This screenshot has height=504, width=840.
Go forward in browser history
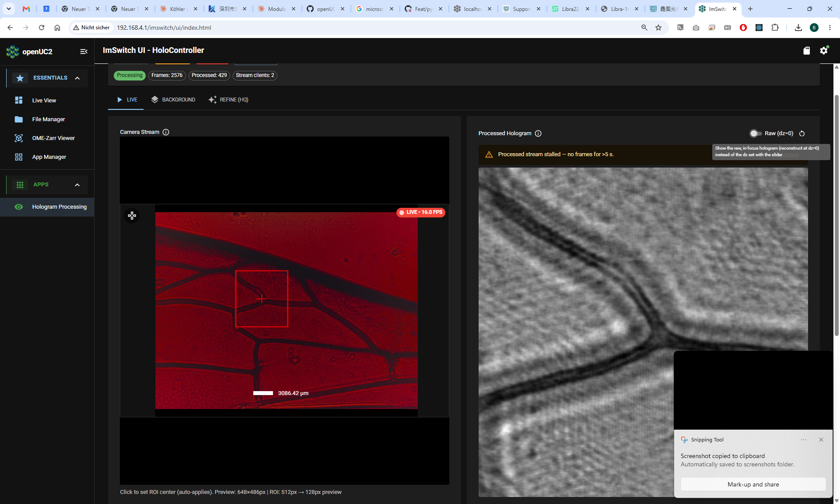click(26, 28)
